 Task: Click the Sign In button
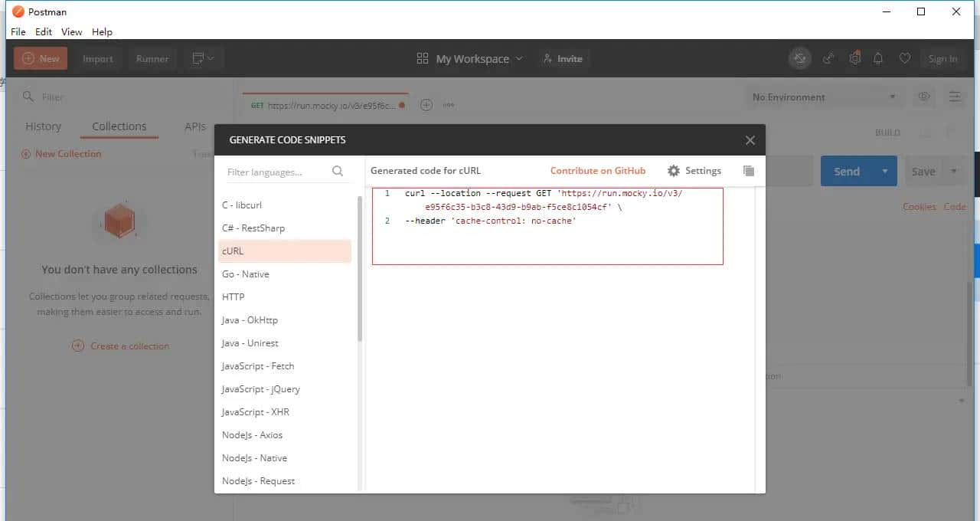(x=942, y=58)
